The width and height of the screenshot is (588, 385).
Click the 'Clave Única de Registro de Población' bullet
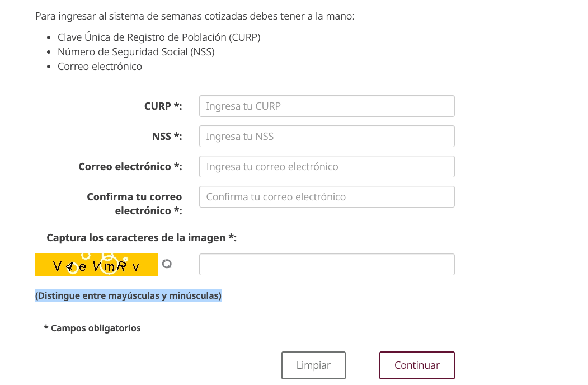click(x=159, y=37)
